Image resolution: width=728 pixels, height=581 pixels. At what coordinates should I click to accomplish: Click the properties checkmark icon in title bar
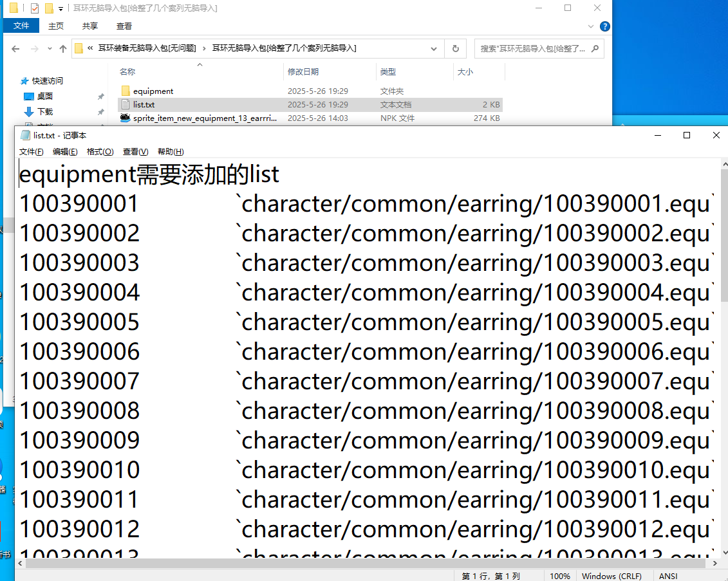pos(35,8)
